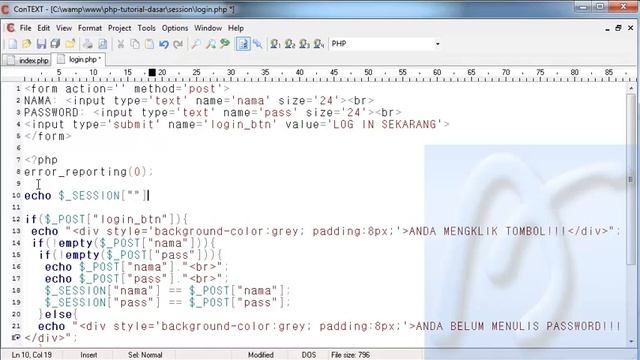Screen dimensions: 640x360
Task: Run user command key 1
Action: click(x=276, y=44)
